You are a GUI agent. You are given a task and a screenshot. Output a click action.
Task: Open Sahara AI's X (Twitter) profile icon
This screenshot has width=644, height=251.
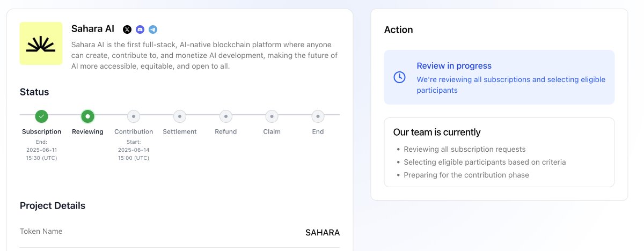127,29
